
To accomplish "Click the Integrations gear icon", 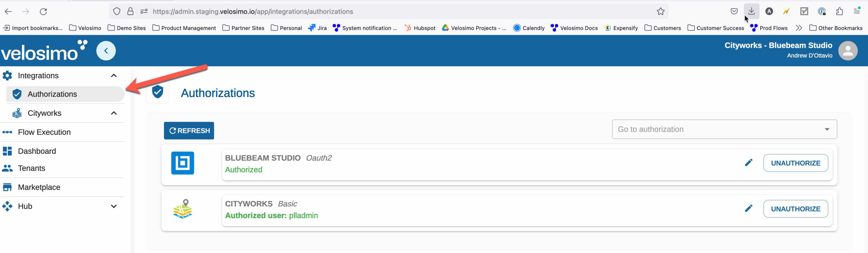I will (x=7, y=76).
